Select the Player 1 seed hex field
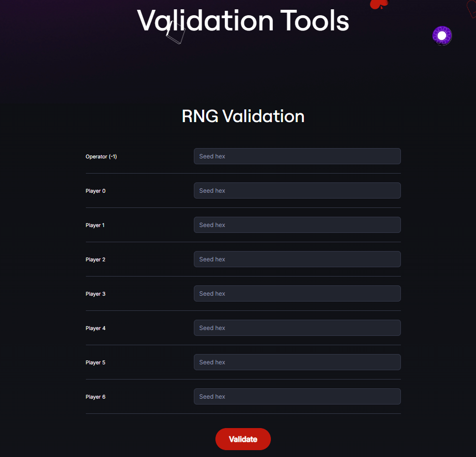 297,225
